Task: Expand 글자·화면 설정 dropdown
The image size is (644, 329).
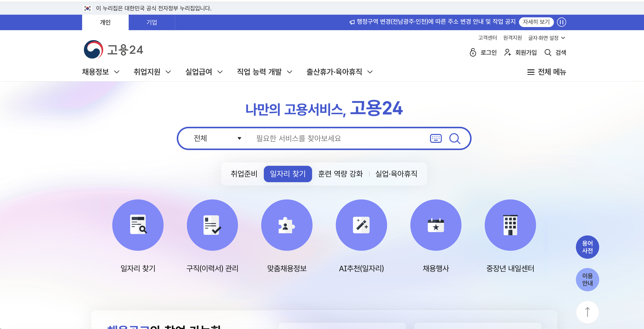Action: (547, 38)
